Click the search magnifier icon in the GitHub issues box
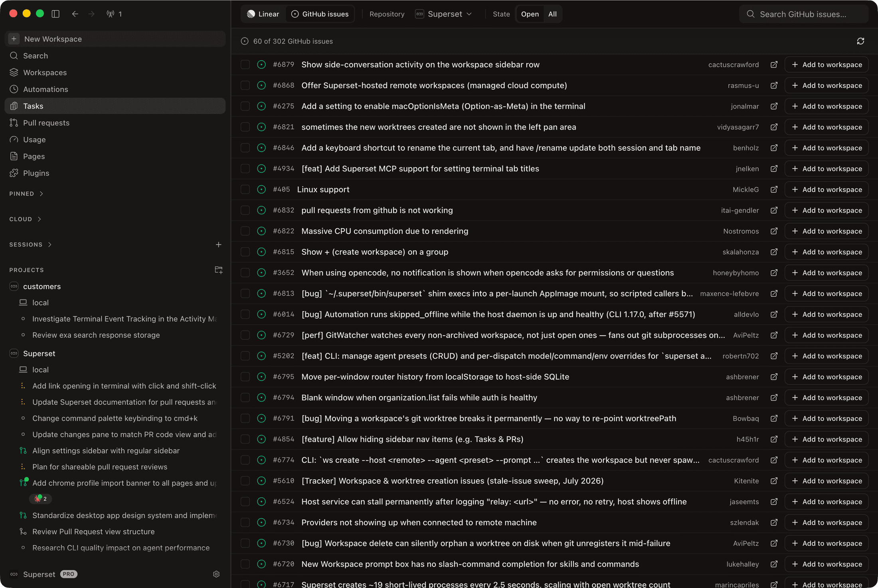This screenshot has height=588, width=878. [x=750, y=14]
